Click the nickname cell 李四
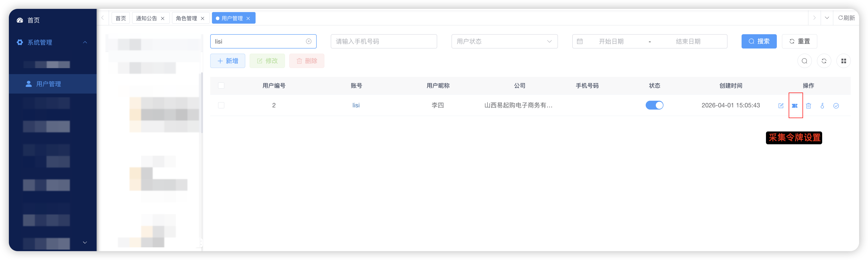The width and height of the screenshot is (868, 260). (437, 105)
